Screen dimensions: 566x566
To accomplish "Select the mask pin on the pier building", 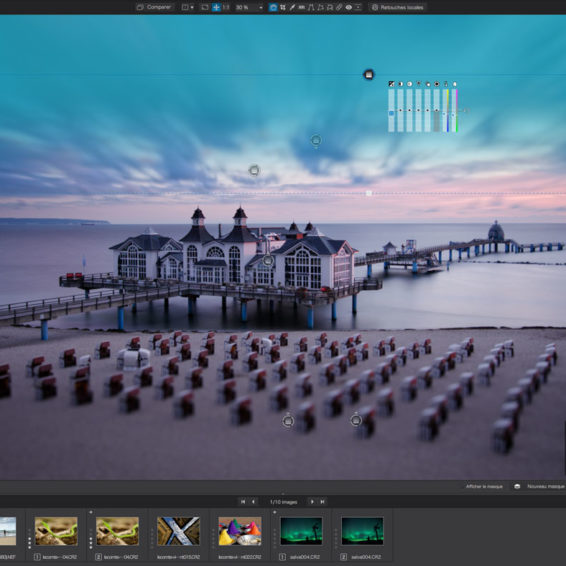I will (x=268, y=260).
